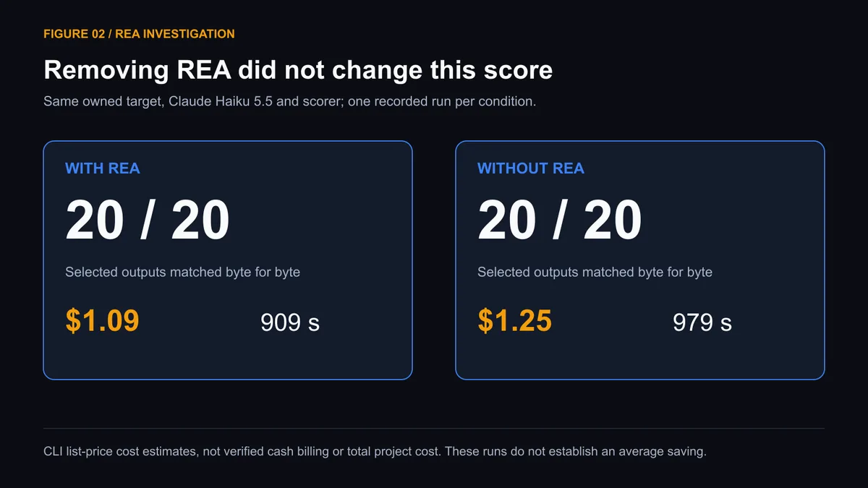Select the 909 s duration value
This screenshot has width=868, height=488.
(289, 322)
